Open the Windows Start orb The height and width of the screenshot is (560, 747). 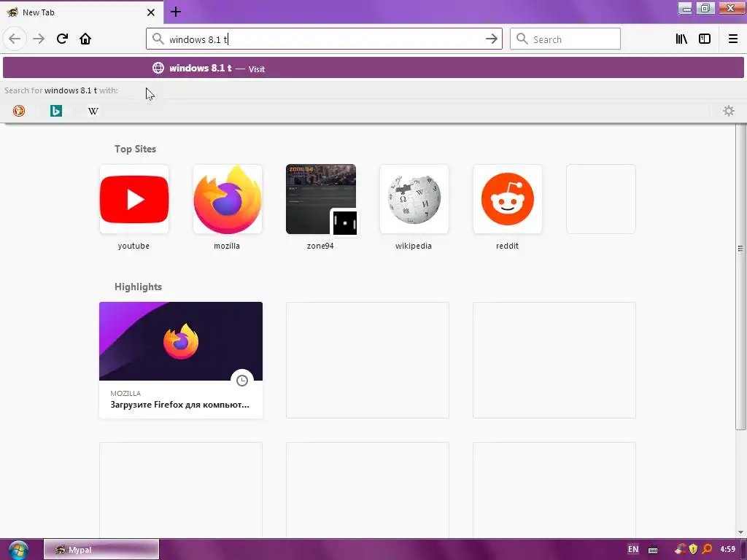pos(18,550)
